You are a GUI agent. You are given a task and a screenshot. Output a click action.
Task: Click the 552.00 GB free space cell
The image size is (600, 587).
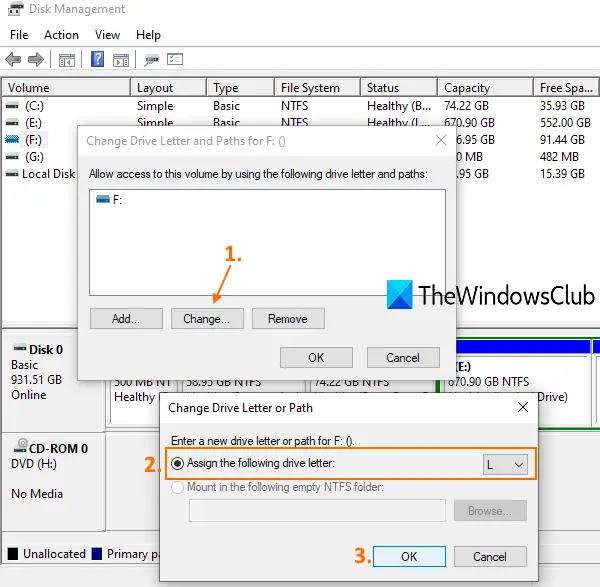(x=565, y=123)
